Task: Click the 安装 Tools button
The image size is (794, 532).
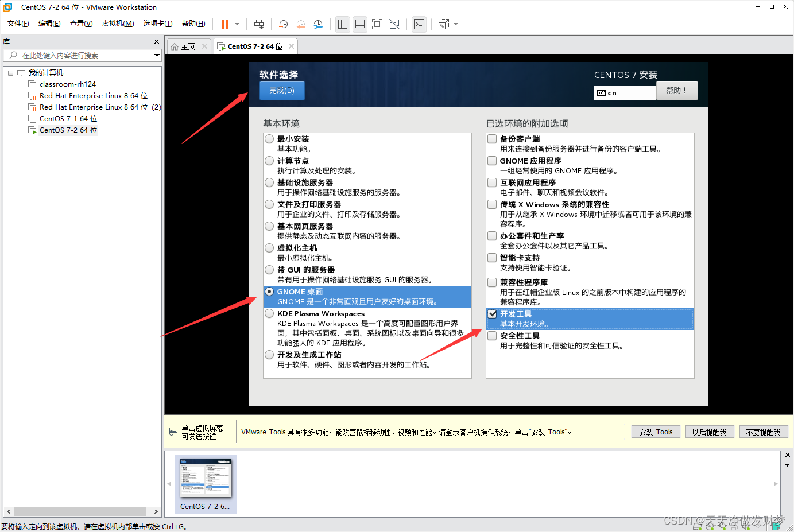Action: 656,432
